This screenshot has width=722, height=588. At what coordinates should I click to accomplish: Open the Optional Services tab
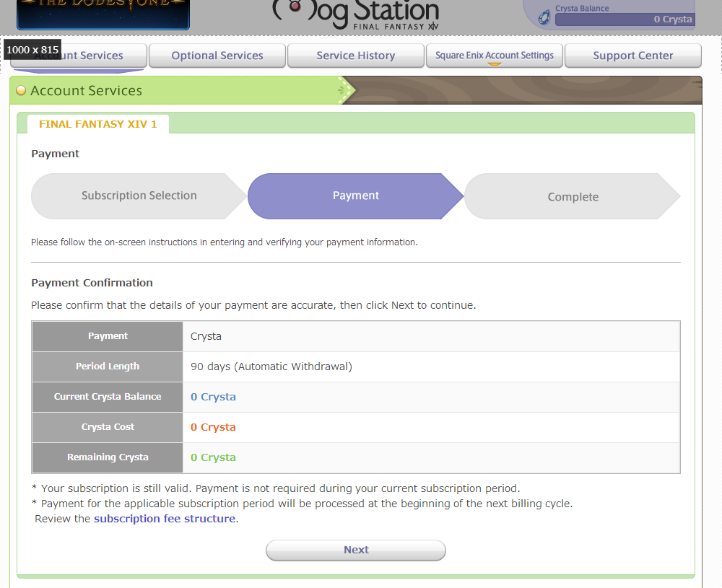[217, 56]
